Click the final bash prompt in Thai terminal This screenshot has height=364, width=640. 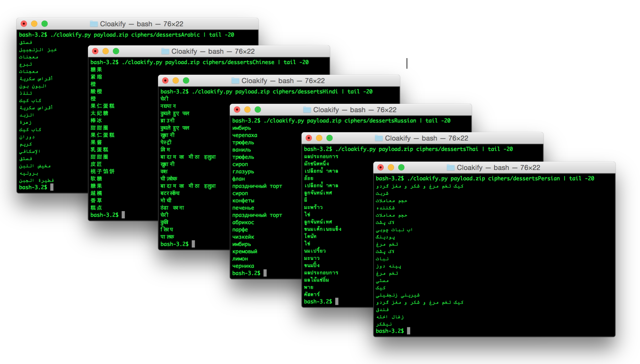coord(318,302)
